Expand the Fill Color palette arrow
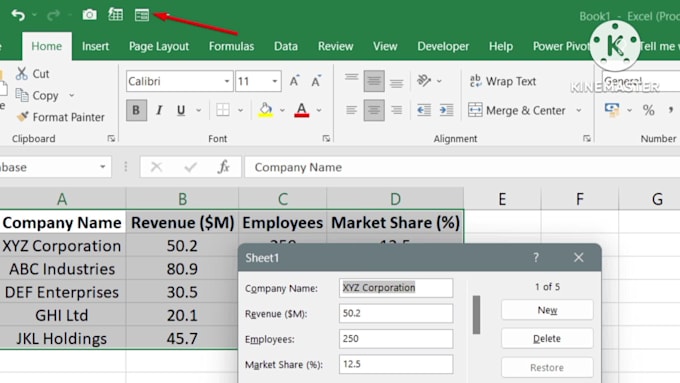 (282, 110)
